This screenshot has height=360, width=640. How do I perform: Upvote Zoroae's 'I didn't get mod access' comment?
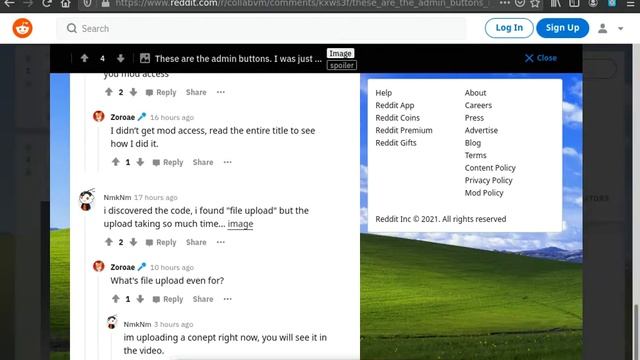(116, 162)
